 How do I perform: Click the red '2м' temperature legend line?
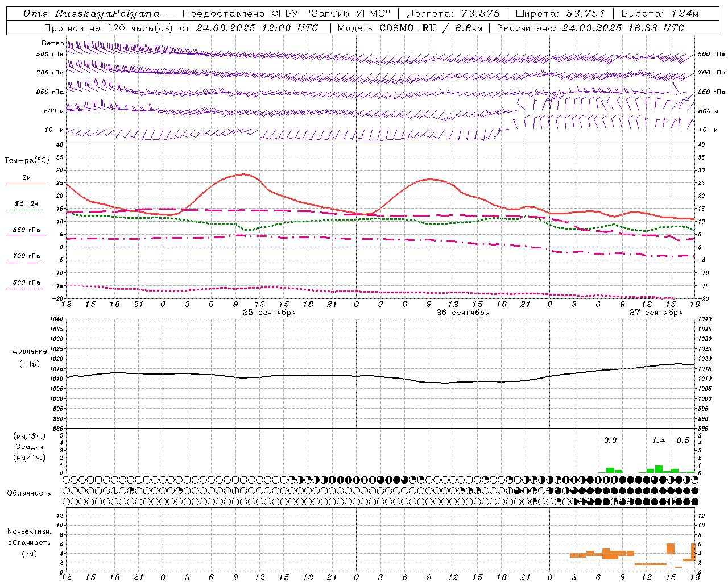[x=26, y=184]
